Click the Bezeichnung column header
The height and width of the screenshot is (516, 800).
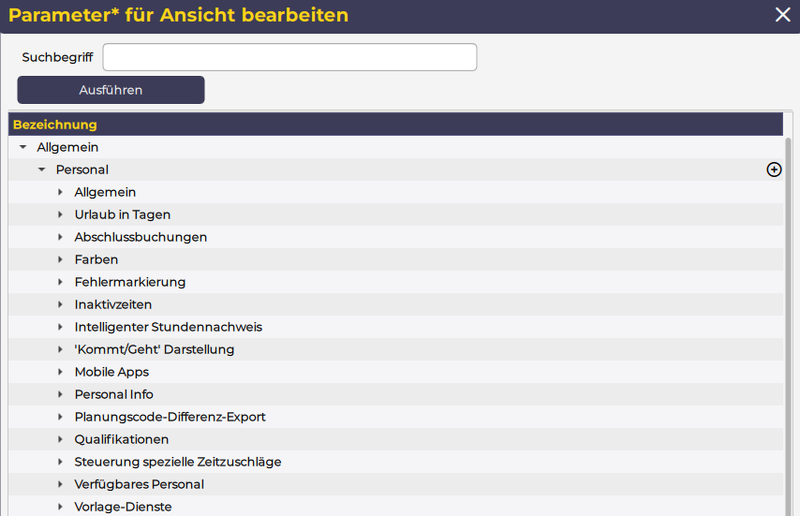pos(55,125)
